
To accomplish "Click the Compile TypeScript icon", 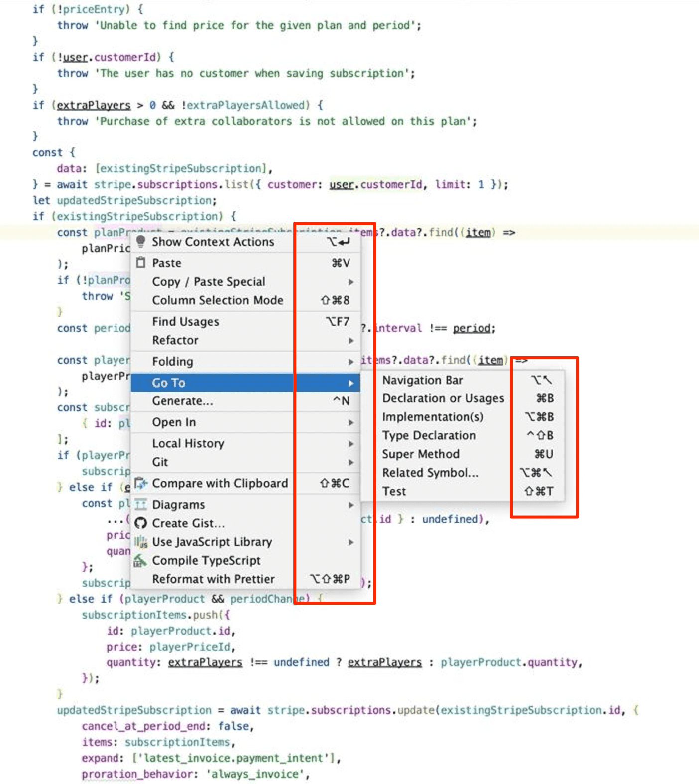I will 141,560.
